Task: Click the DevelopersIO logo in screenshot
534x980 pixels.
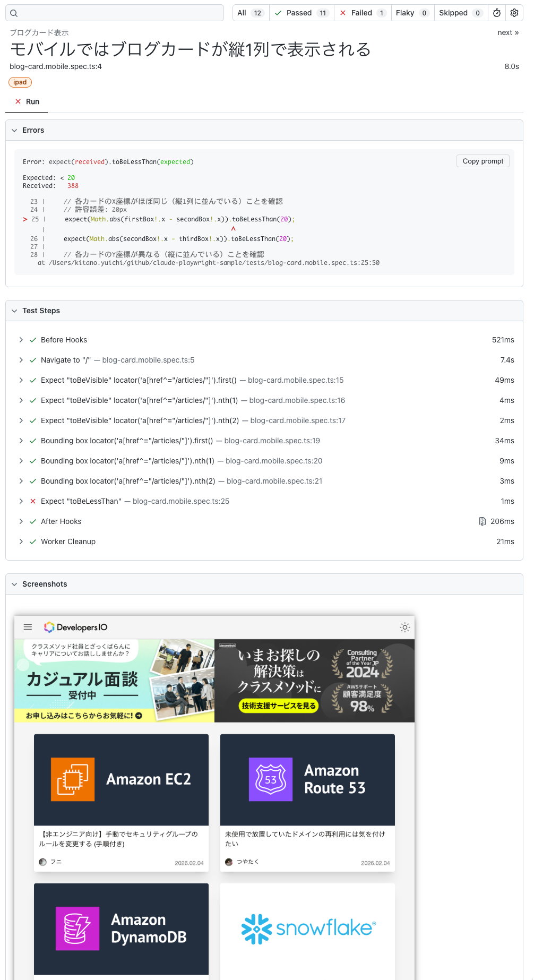Action: click(75, 627)
